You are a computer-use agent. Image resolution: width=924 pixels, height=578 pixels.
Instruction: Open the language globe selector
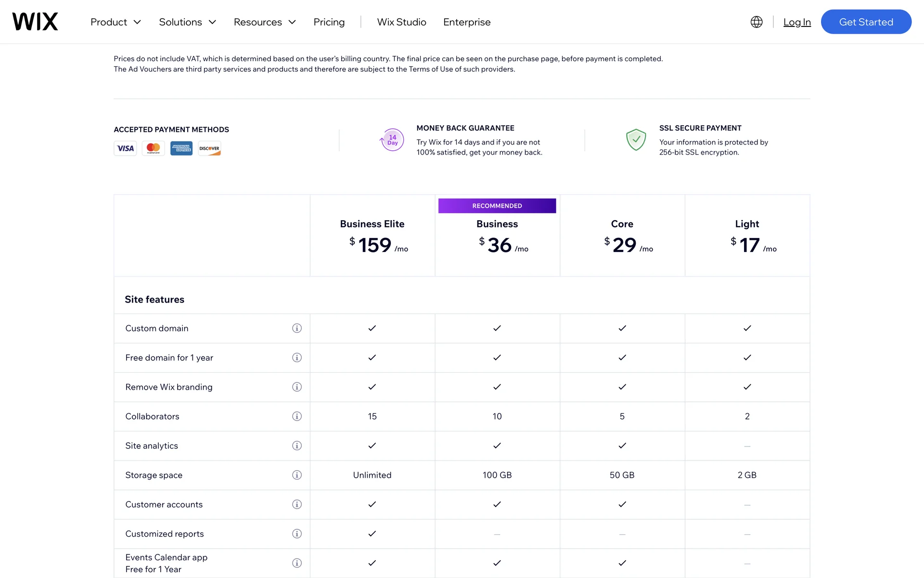click(756, 22)
